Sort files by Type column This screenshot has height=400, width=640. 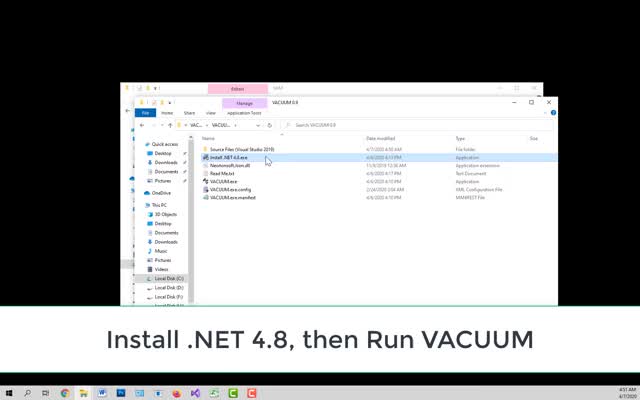(x=460, y=139)
